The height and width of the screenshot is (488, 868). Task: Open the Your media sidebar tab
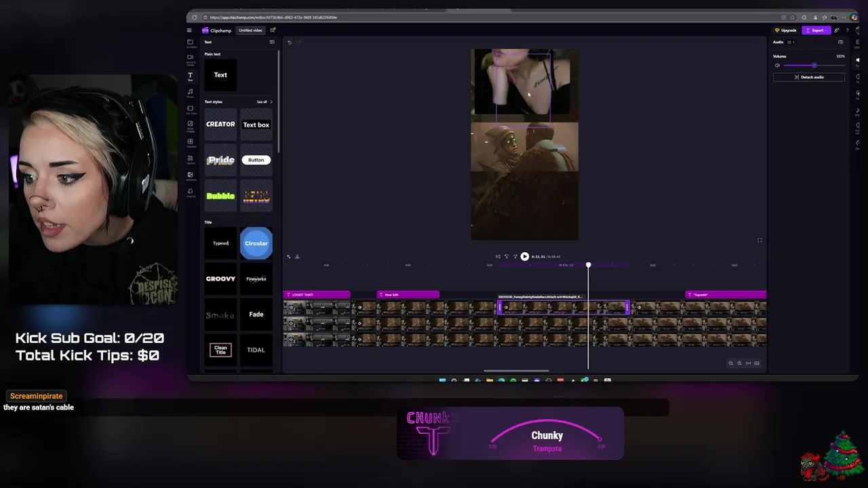(191, 43)
